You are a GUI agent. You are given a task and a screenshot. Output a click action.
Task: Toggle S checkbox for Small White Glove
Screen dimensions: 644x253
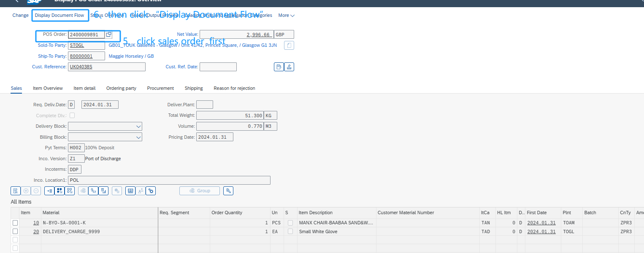[290, 231]
